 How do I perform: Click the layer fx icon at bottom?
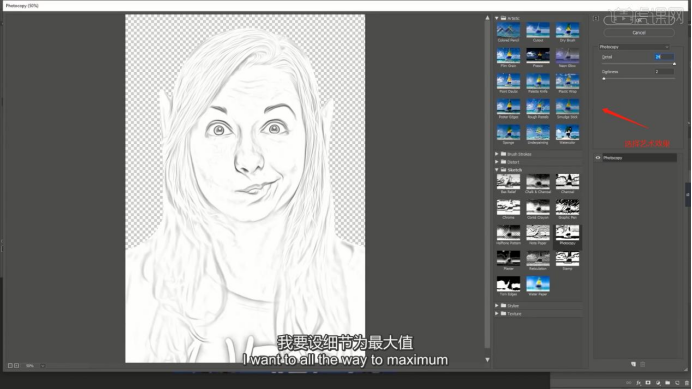638,383
